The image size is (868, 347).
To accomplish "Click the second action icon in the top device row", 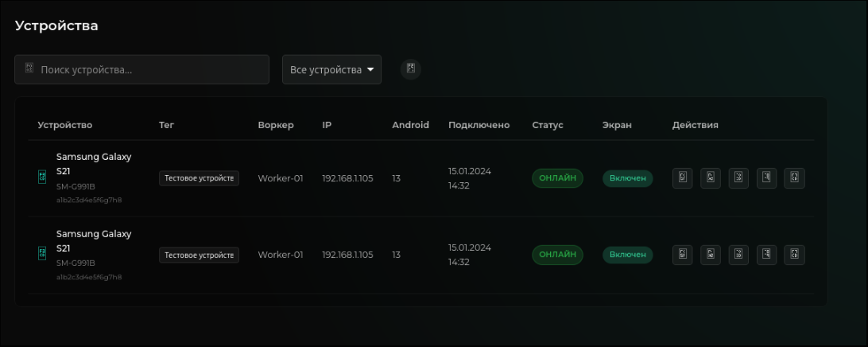I will tap(710, 178).
